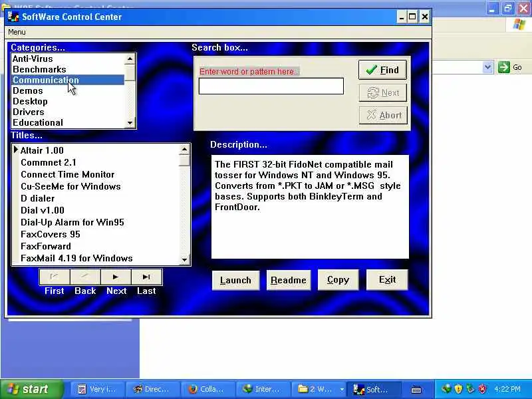This screenshot has height=399, width=532.
Task: Click the red shield security tray icon
Action: coord(482,389)
